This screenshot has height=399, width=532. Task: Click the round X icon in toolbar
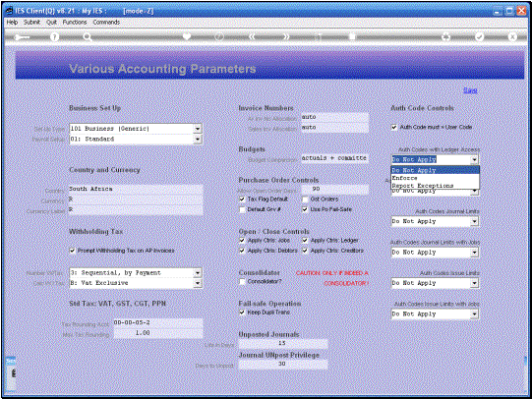[512, 36]
